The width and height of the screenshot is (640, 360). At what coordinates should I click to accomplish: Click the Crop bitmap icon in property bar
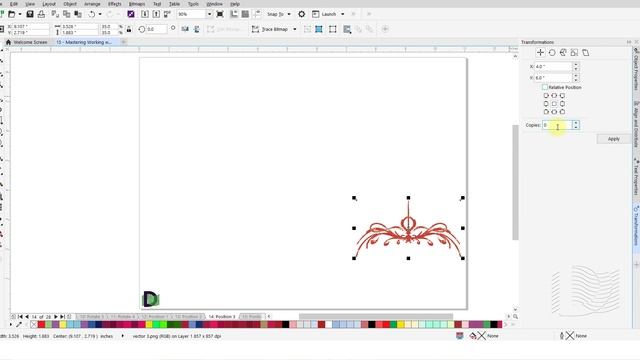307,29
